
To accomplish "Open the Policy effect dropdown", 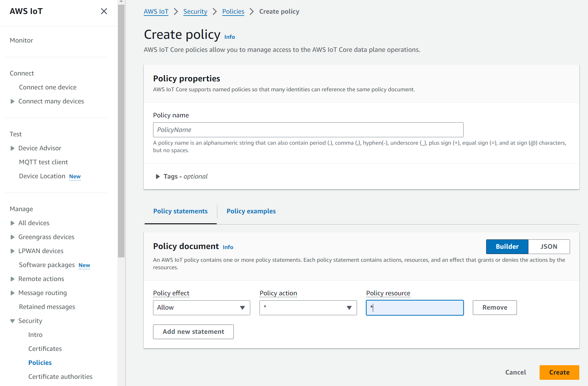I will point(201,307).
